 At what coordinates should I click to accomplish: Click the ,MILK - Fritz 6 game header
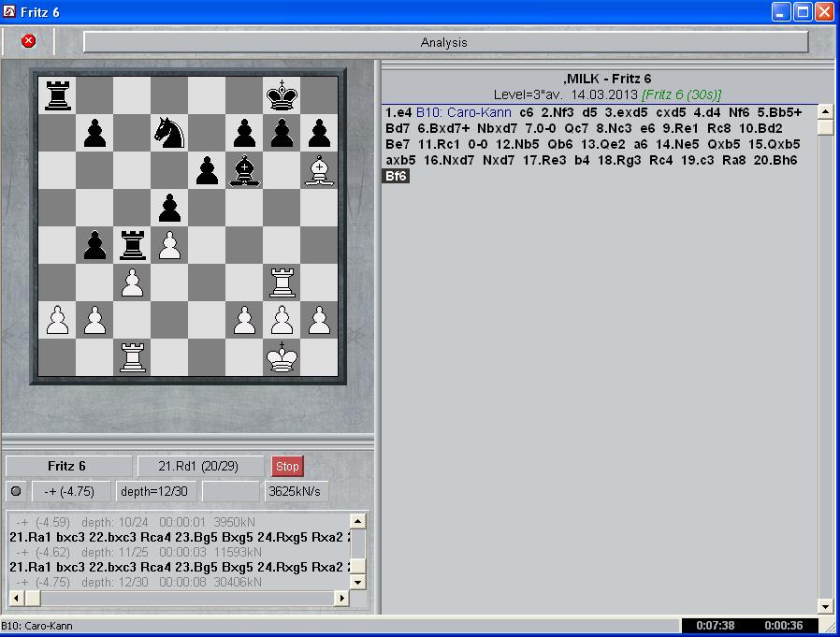pos(607,79)
